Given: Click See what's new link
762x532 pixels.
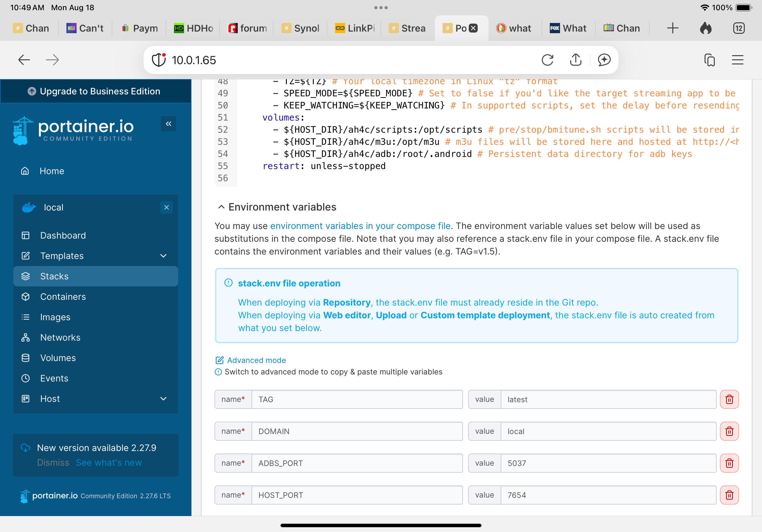Looking at the screenshot, I should 108,462.
